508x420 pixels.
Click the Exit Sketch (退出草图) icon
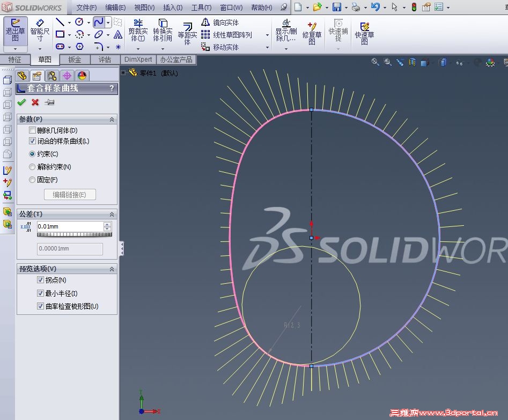(15, 30)
